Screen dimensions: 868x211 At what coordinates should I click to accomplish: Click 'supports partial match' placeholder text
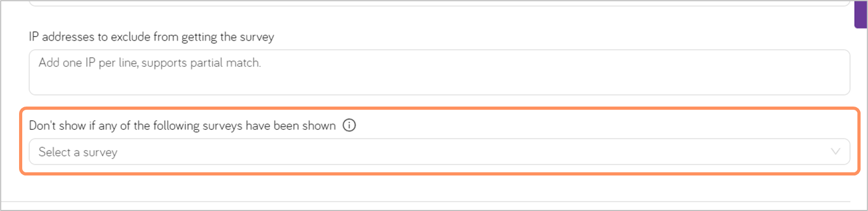[x=201, y=63]
